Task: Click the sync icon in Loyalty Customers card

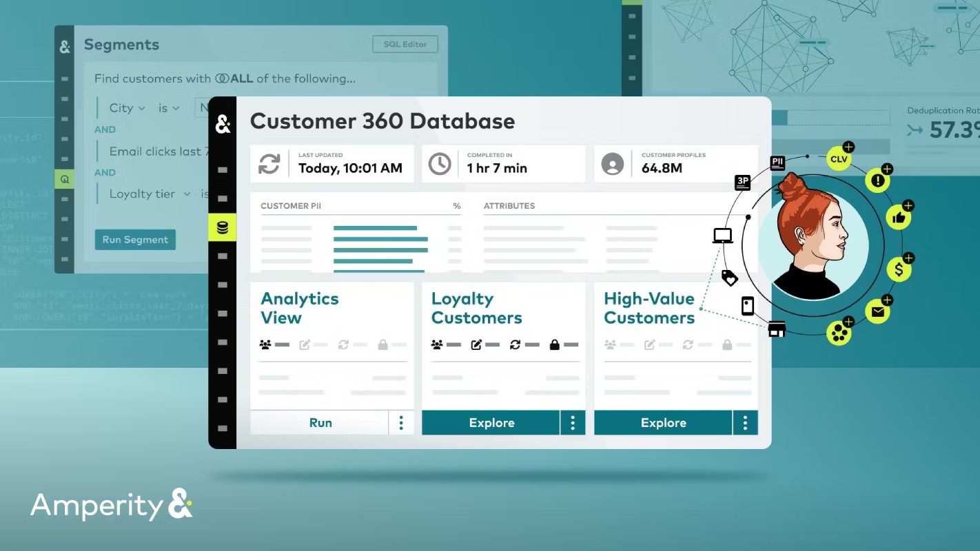Action: [515, 344]
